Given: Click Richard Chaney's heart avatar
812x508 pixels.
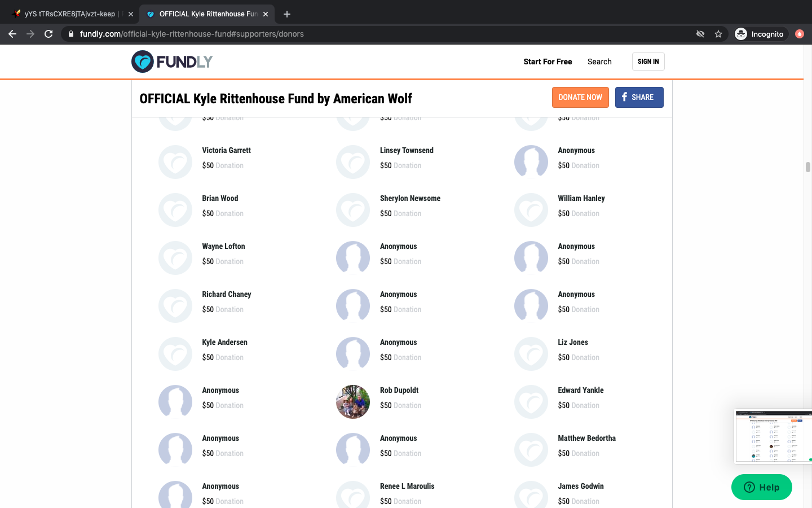Looking at the screenshot, I should (175, 306).
